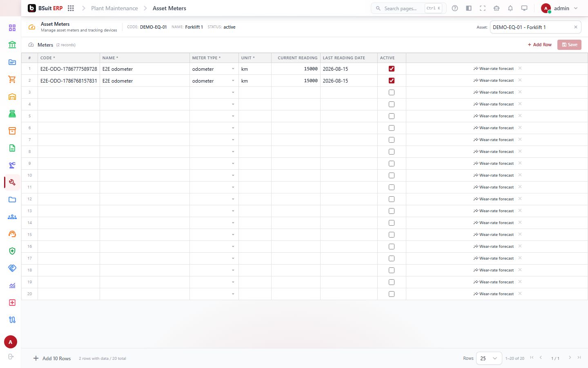Image resolution: width=588 pixels, height=368 pixels.
Task: Go to Plant Maintenance breadcrumb
Action: pos(114,8)
